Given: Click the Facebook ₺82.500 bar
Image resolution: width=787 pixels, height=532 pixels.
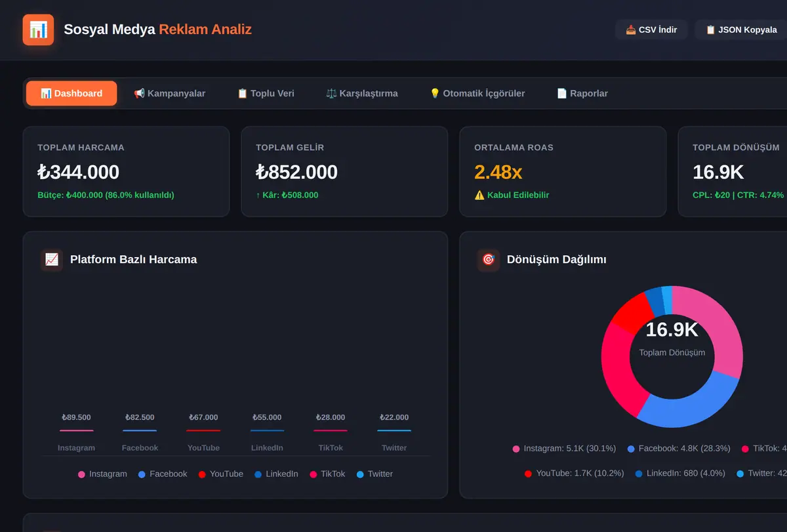Looking at the screenshot, I should 140,430.
